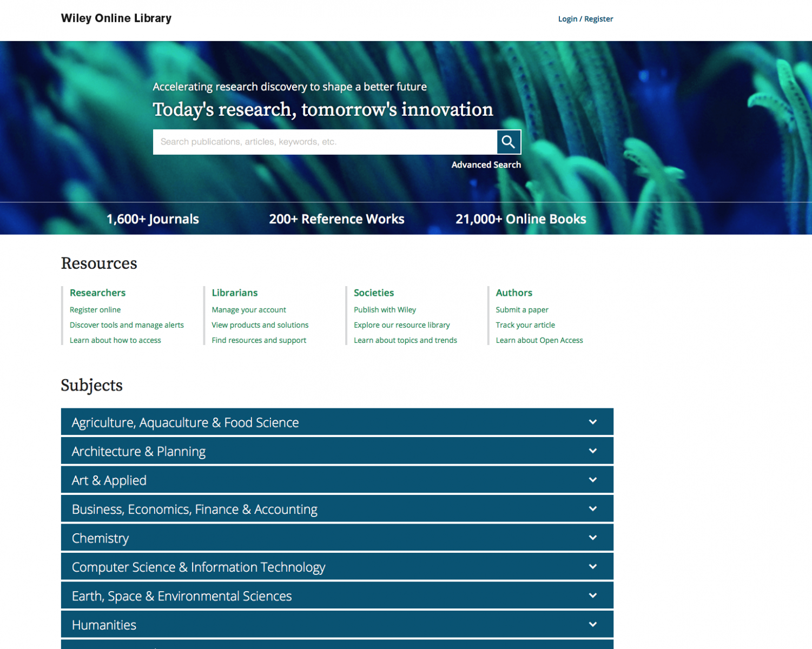812x649 pixels.
Task: Click chevron for Earth, Space & Environmental Sciences
Action: 592,595
